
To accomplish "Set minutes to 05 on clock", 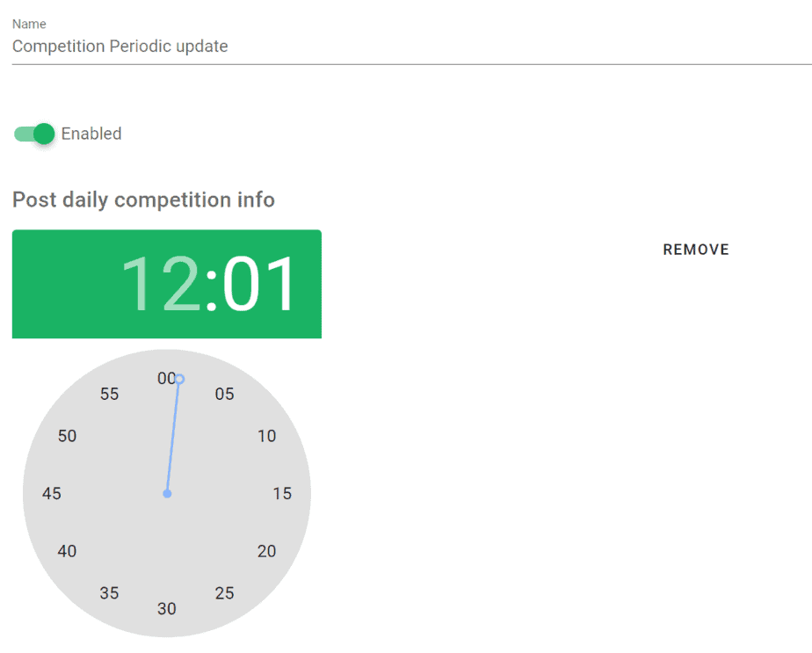I will tap(224, 394).
